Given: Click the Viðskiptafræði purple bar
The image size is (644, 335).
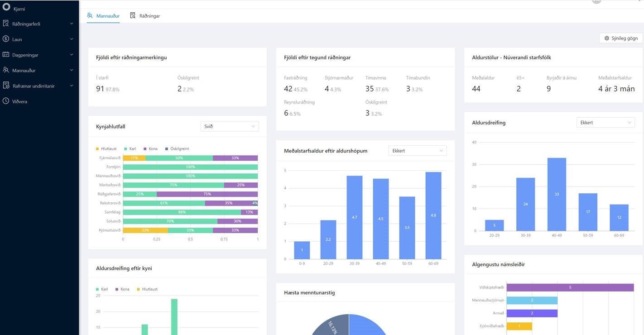Looking at the screenshot, I should (x=570, y=287).
